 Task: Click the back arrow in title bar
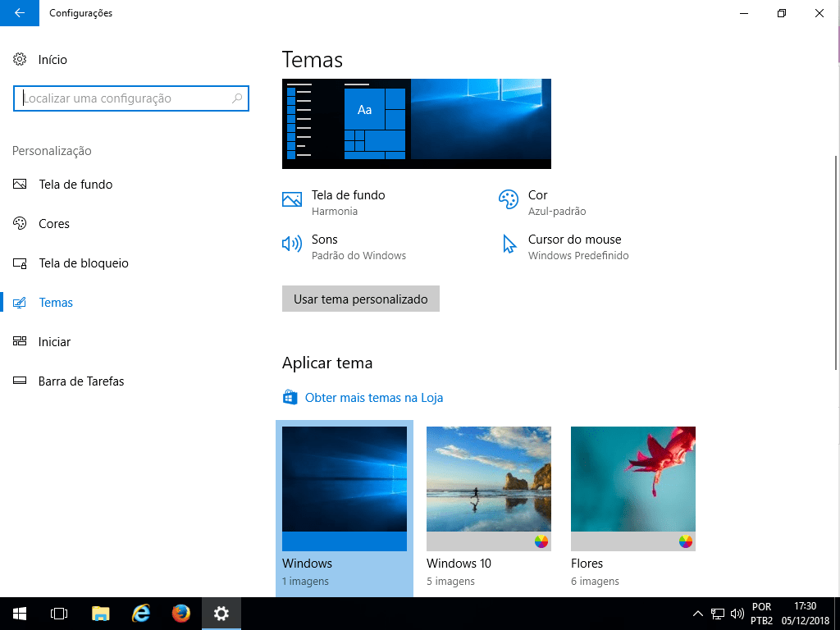click(x=20, y=13)
